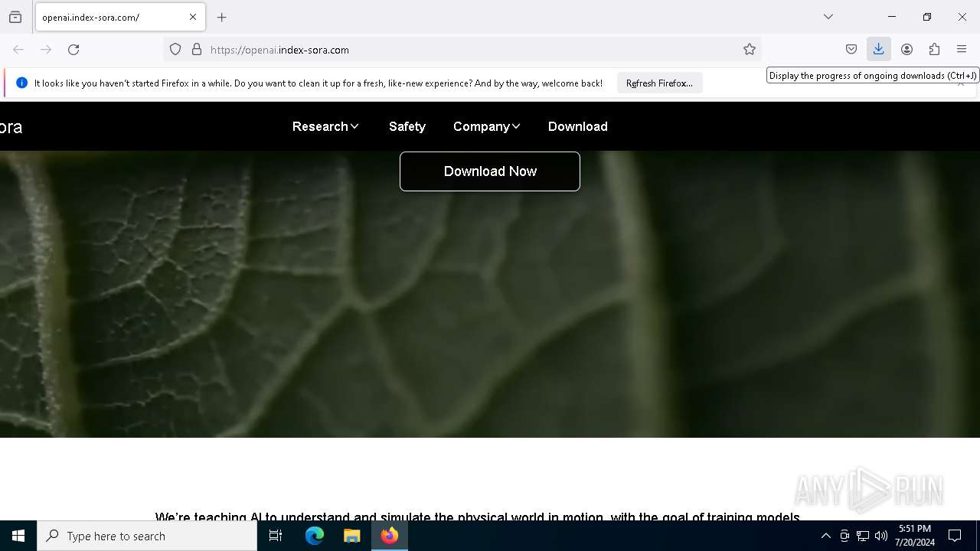Open Task View on taskbar
This screenshot has height=551, width=980.
click(x=276, y=536)
